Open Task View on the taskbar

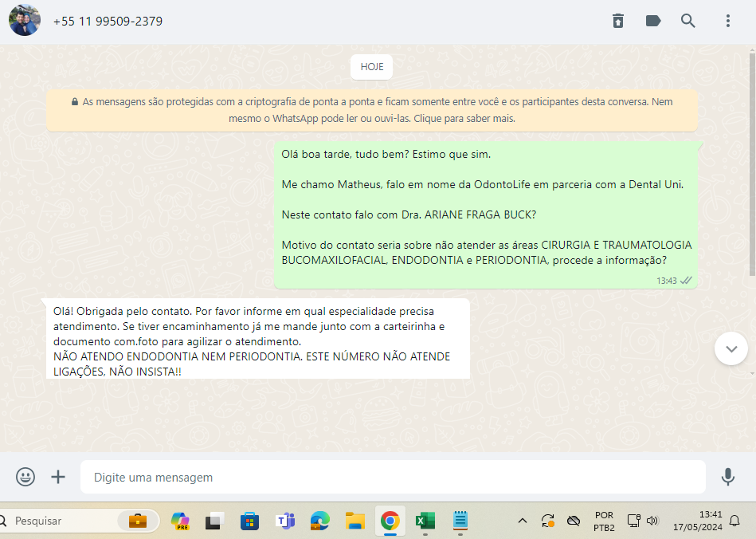pos(215,521)
